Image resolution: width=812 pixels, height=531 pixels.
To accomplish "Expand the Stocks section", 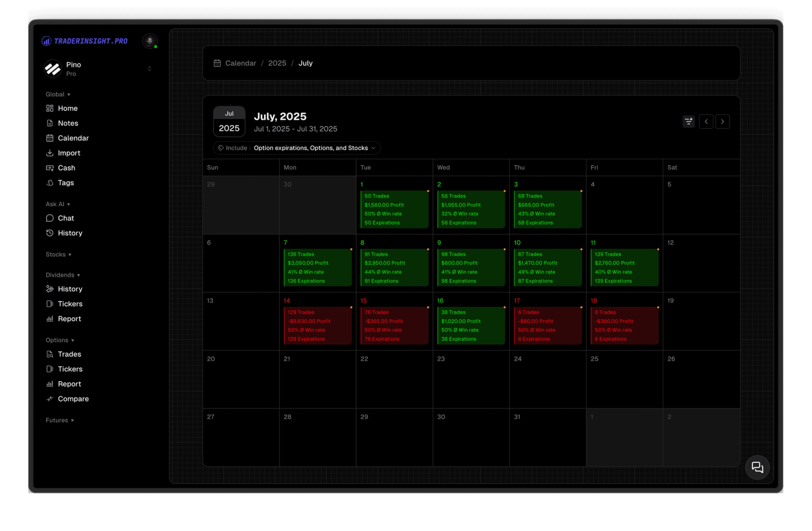I will pos(59,254).
